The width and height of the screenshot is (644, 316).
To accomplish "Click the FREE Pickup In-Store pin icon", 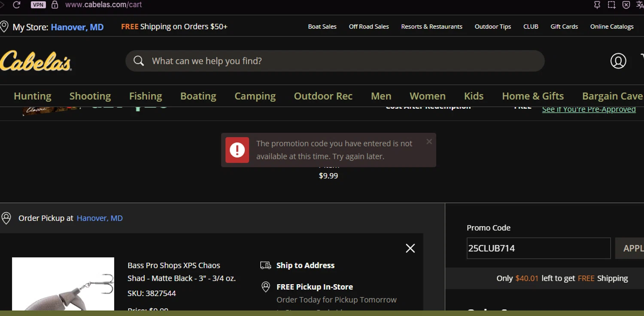I will 266,287.
